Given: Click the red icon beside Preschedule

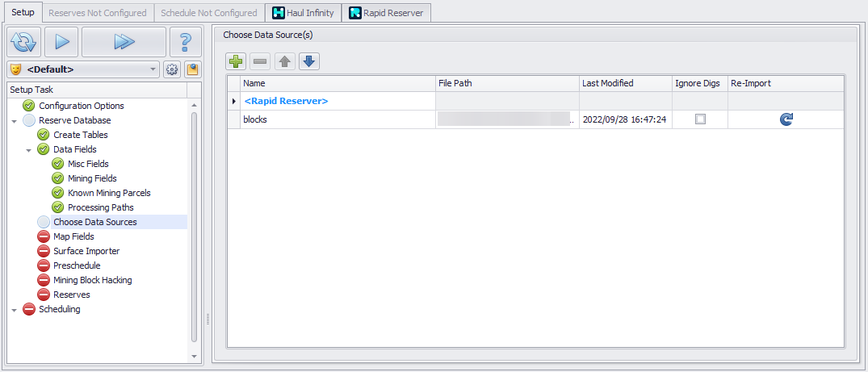Looking at the screenshot, I should [43, 265].
